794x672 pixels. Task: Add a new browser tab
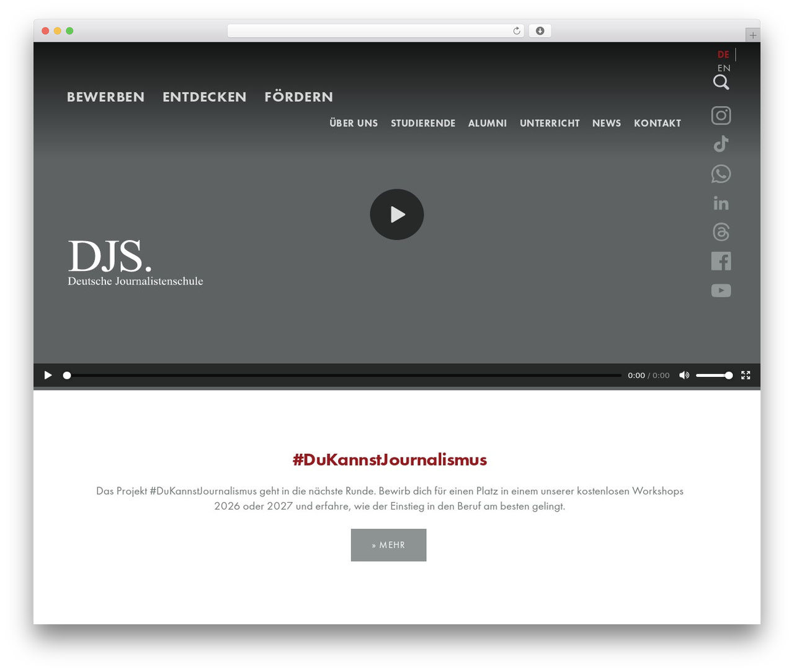click(752, 35)
